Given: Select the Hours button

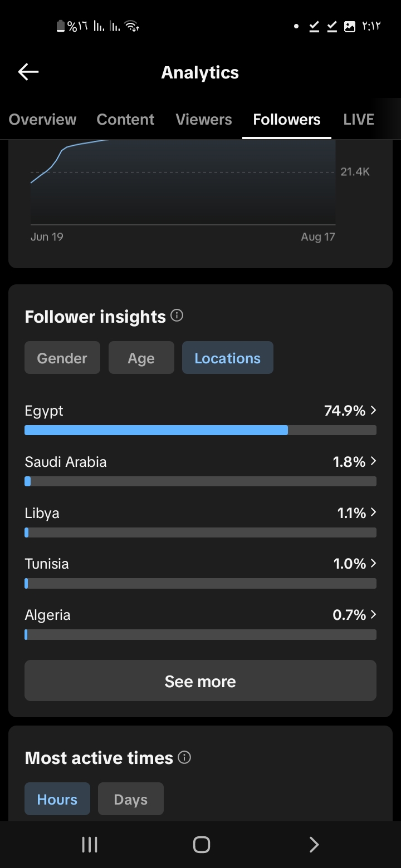Looking at the screenshot, I should point(57,799).
